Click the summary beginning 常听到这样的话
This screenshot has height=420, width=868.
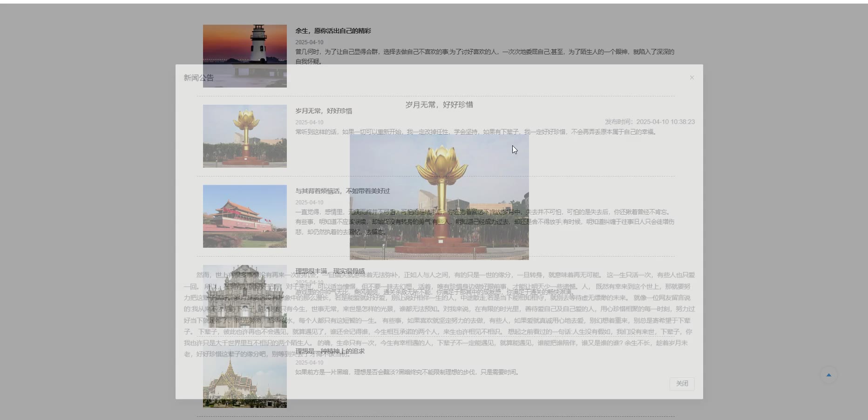(476, 132)
